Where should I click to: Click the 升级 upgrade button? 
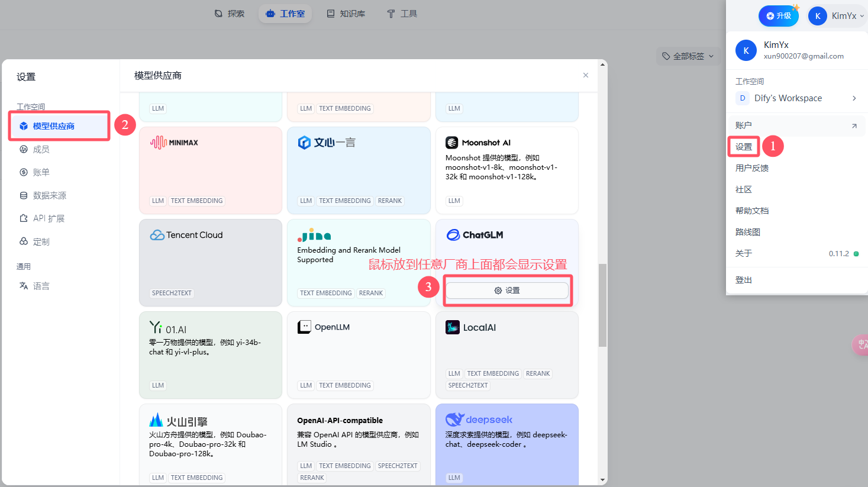point(778,16)
